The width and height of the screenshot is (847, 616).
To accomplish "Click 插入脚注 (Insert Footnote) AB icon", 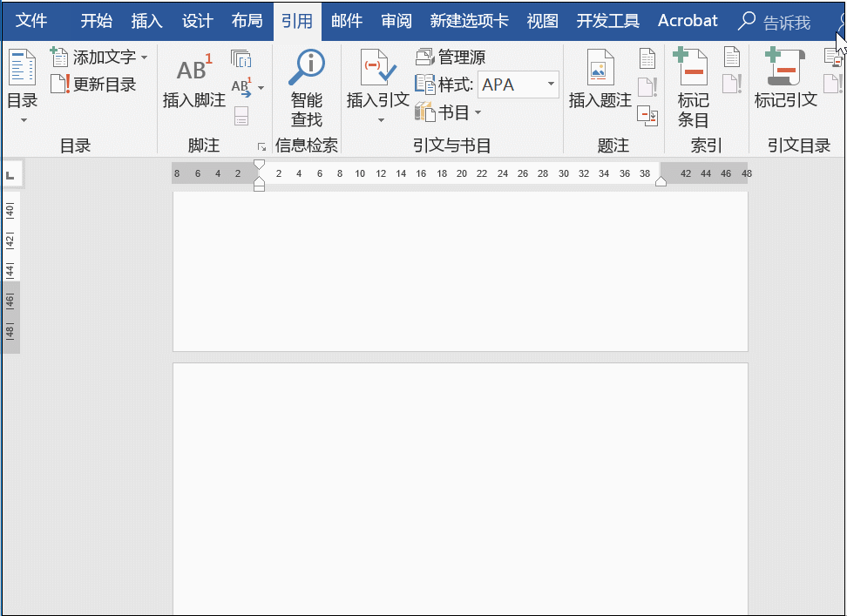I will pos(194,68).
